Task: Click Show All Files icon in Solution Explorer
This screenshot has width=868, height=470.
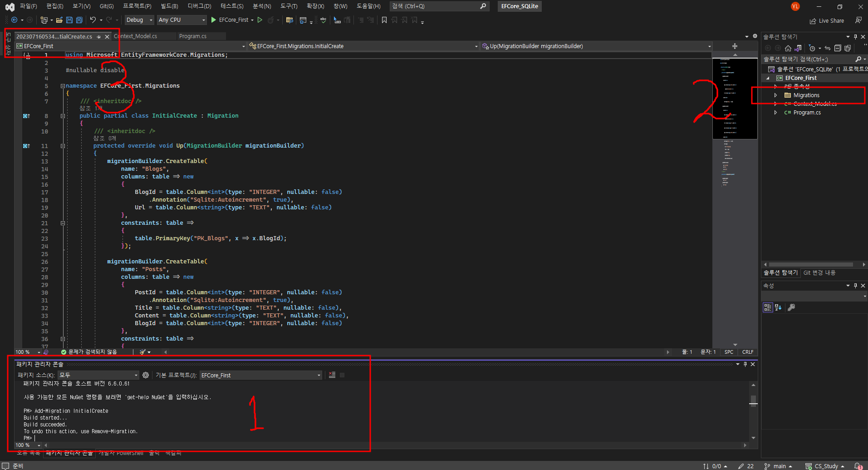Action: 848,48
